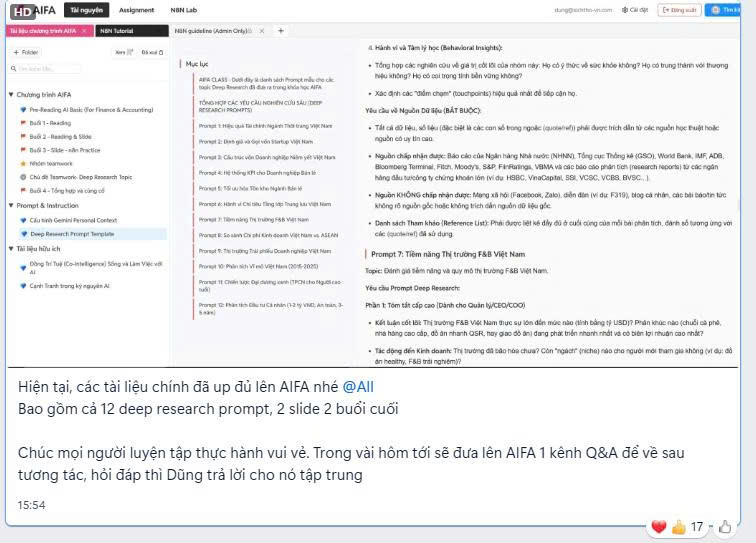Go to Prompt 7 F&B outline link
756x543 pixels.
254,220
